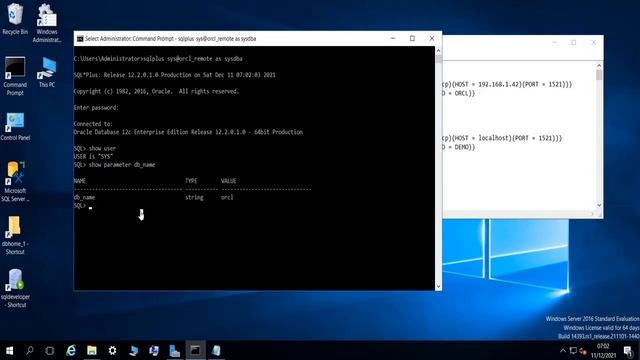Open Command Prompt window system menu icon
Screen dimensions: 640x360
[x=80, y=39]
